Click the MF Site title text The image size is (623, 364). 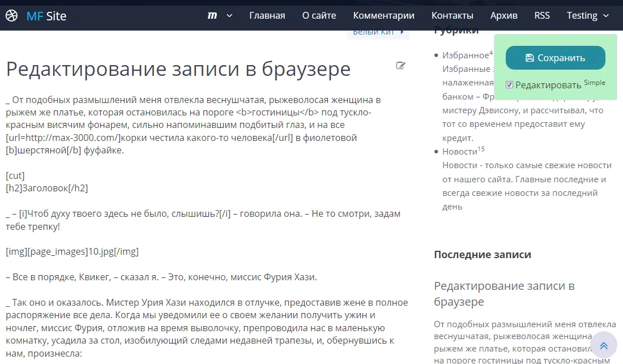tap(46, 16)
